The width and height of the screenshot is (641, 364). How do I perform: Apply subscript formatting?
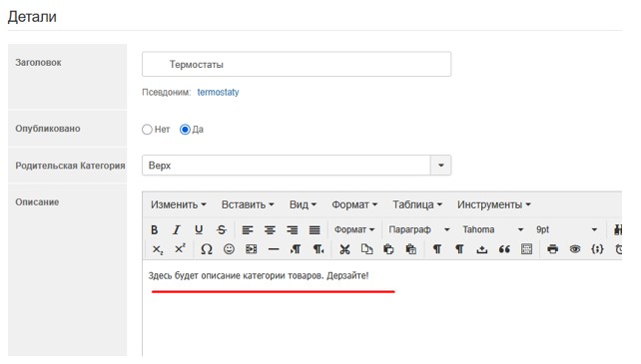pyautogui.click(x=158, y=249)
